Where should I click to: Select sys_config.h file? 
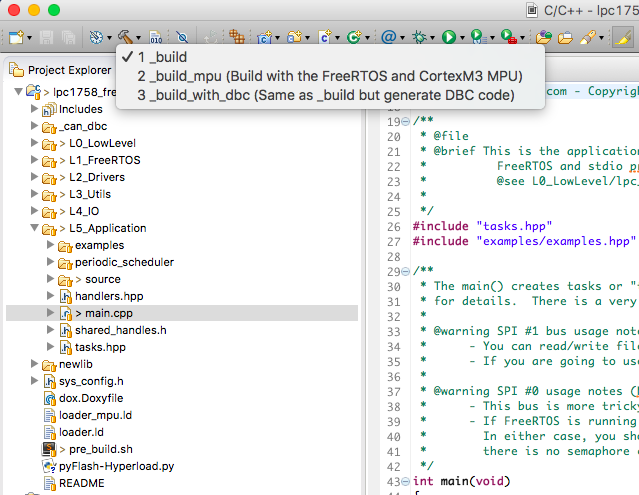coord(91,381)
